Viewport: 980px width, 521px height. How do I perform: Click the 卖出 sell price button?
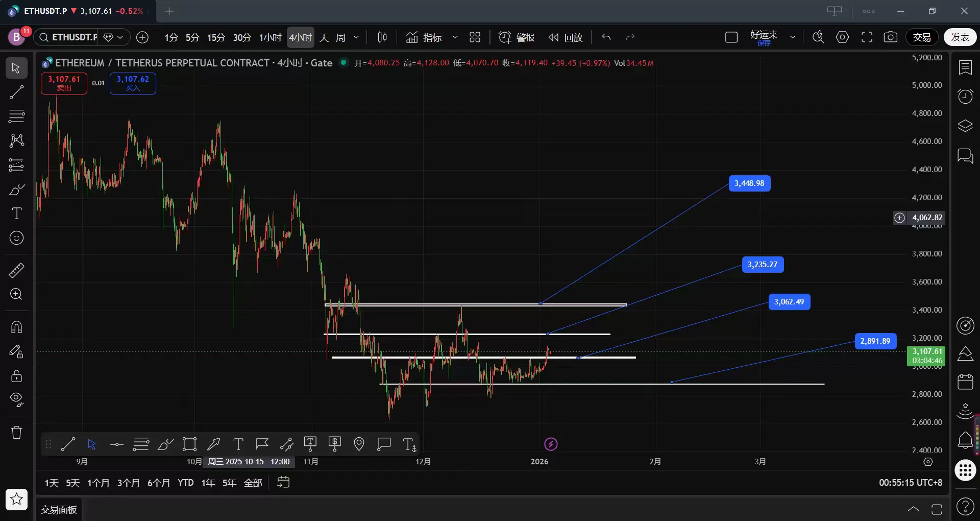[64, 83]
